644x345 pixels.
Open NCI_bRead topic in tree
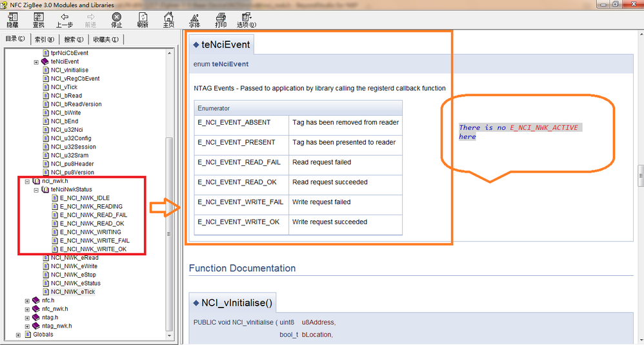pyautogui.click(x=66, y=96)
